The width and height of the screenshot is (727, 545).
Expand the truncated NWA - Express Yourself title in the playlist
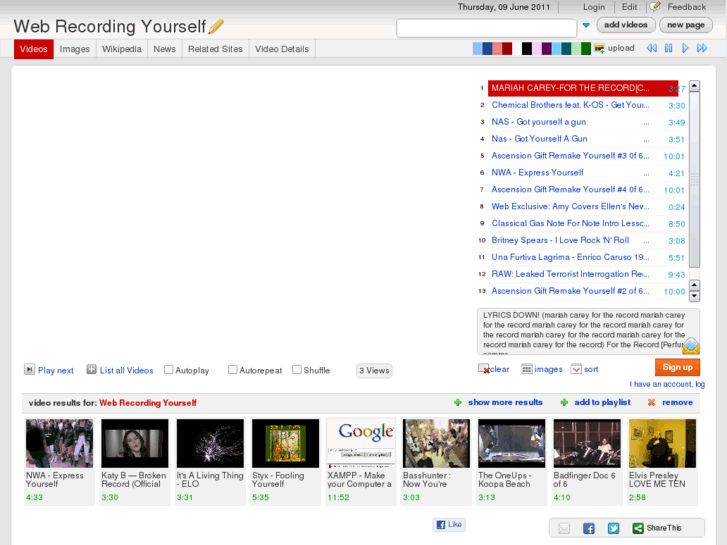[x=646, y=174]
